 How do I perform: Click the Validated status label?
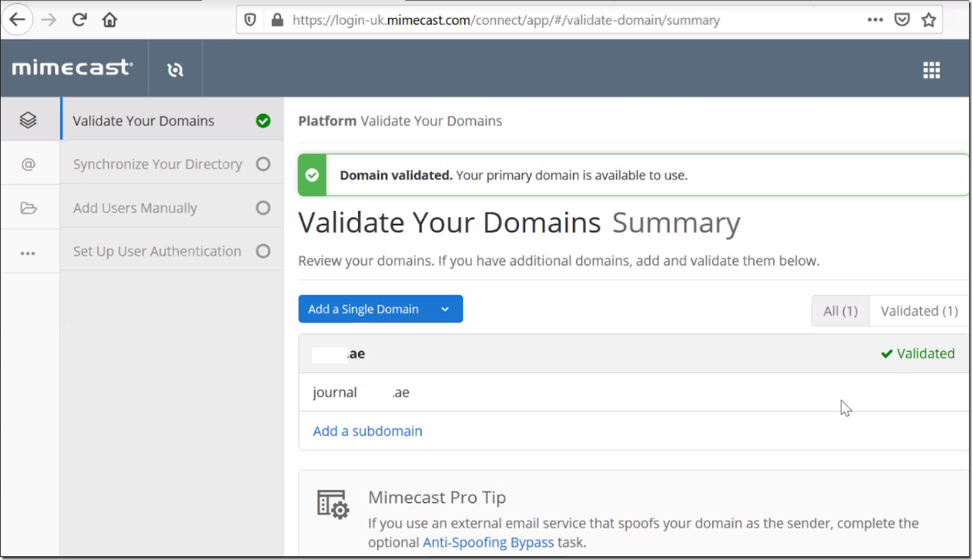pyautogui.click(x=918, y=353)
